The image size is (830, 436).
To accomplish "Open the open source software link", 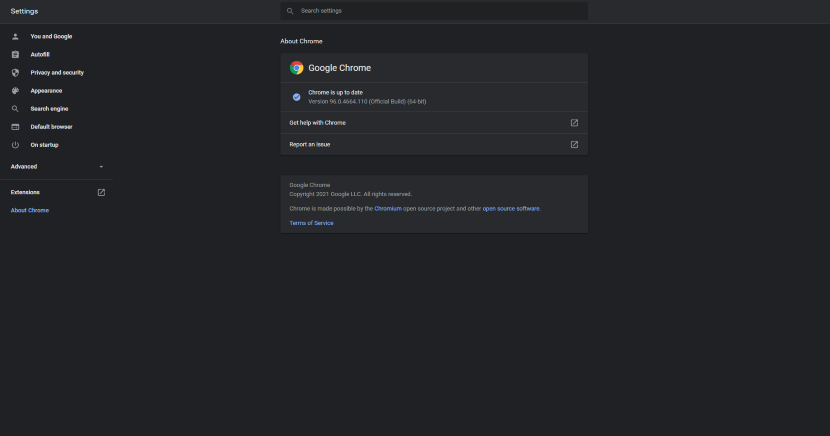I will pos(511,208).
